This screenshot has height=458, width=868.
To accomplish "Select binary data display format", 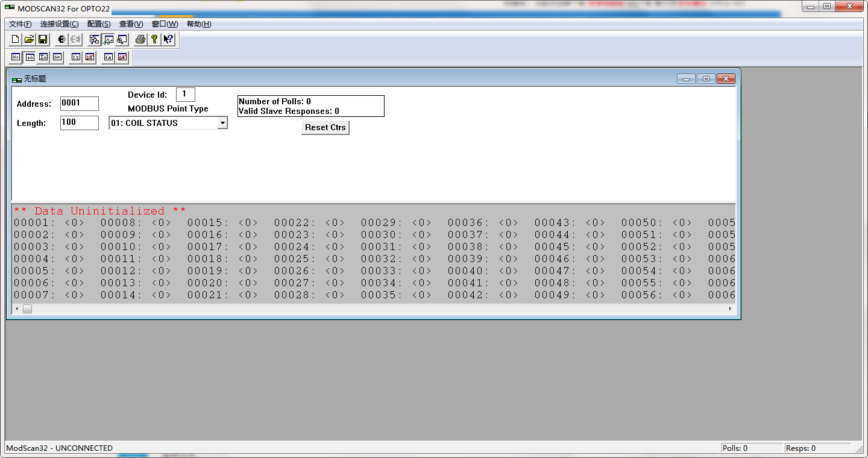I will 15,57.
